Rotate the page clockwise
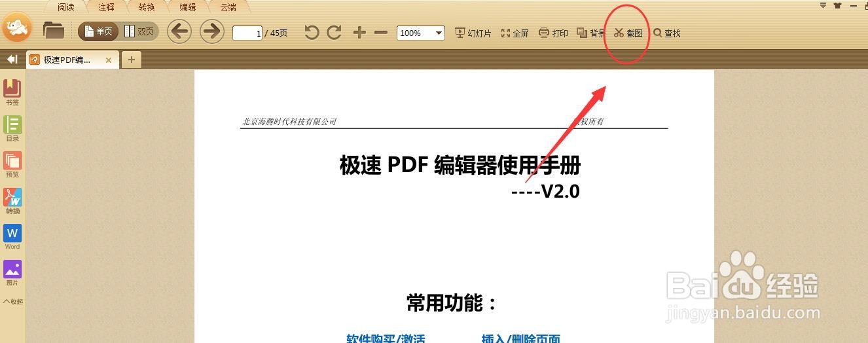 click(x=335, y=32)
